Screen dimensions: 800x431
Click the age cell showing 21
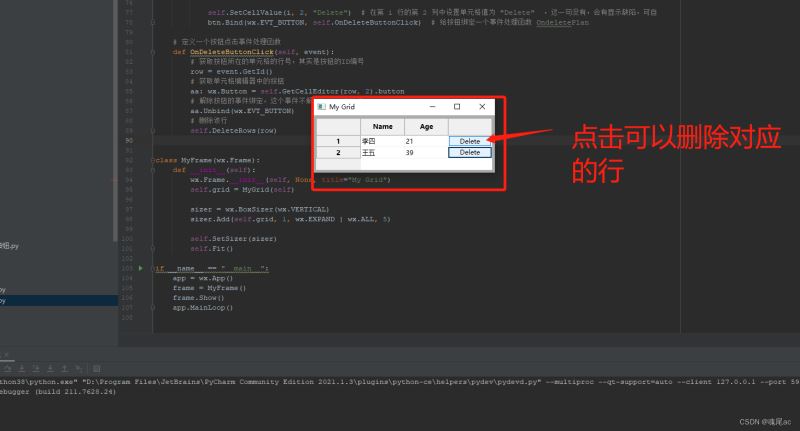(x=427, y=141)
